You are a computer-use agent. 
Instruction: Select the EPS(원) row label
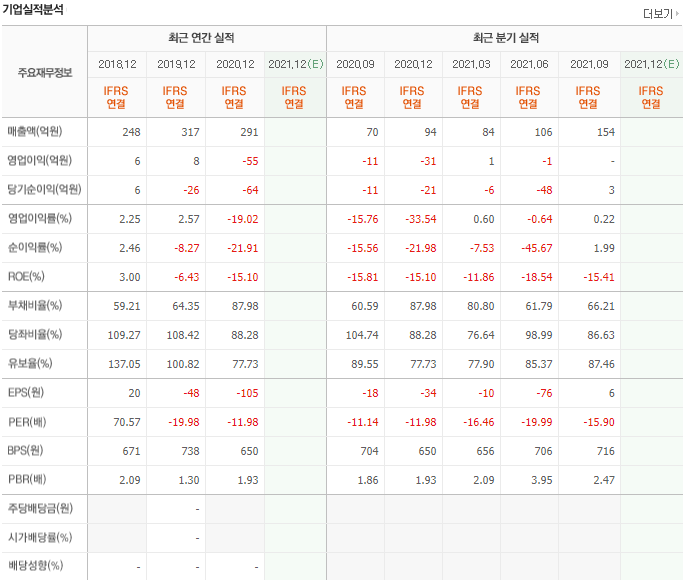pos(26,392)
